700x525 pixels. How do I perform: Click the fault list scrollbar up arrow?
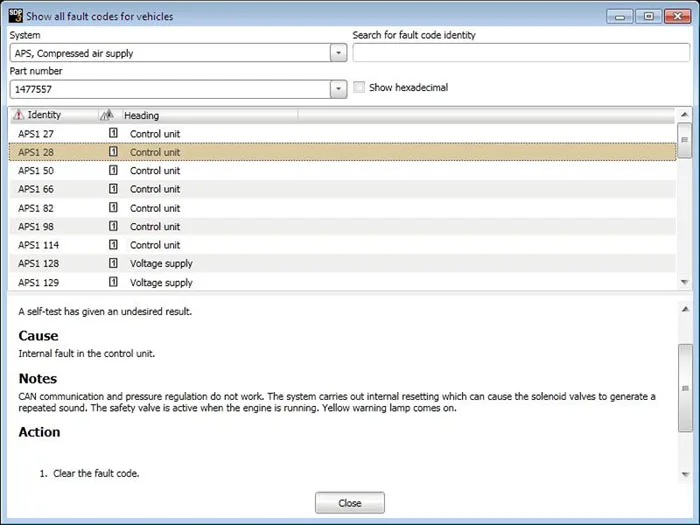684,115
